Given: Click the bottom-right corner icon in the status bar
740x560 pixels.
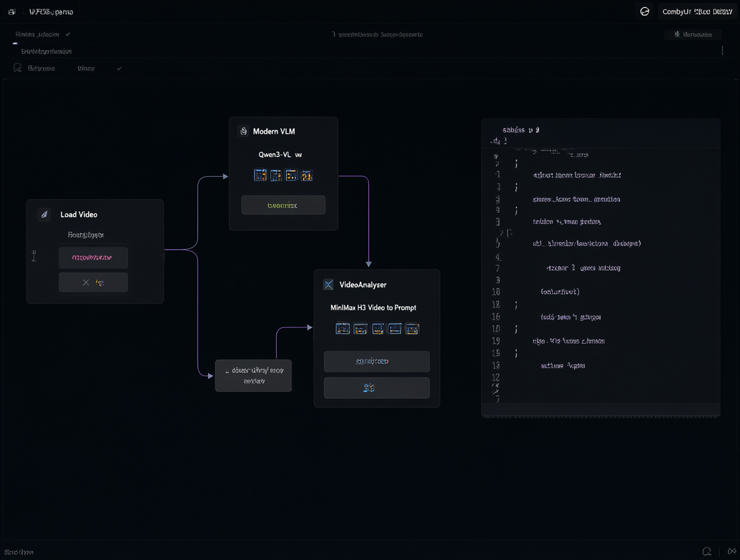Looking at the screenshot, I should (732, 551).
